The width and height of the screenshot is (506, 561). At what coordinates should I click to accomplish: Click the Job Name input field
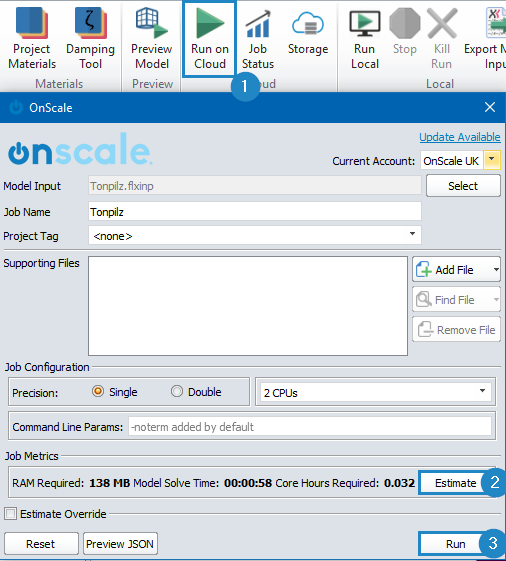pos(254,212)
